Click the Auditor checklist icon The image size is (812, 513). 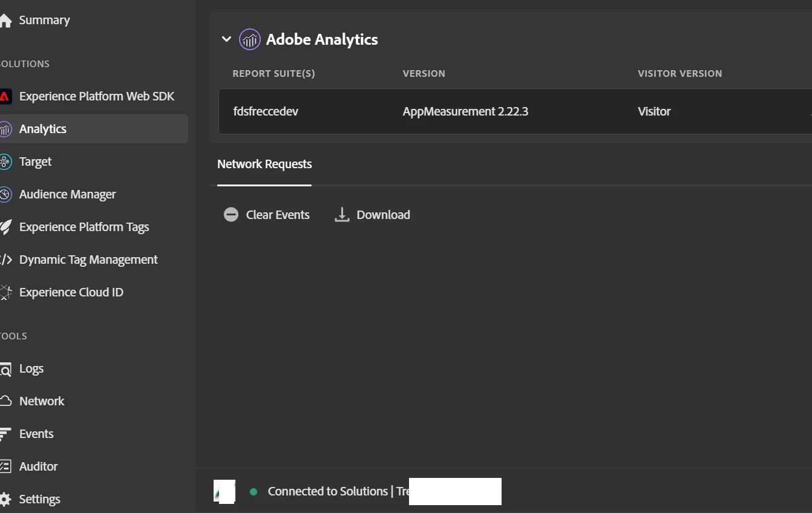coord(5,466)
